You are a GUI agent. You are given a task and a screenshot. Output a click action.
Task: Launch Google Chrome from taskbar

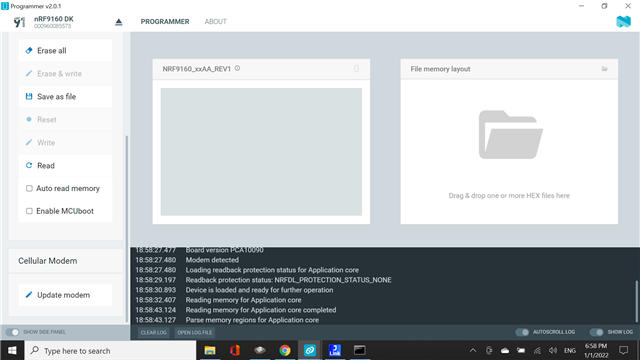[x=285, y=350]
